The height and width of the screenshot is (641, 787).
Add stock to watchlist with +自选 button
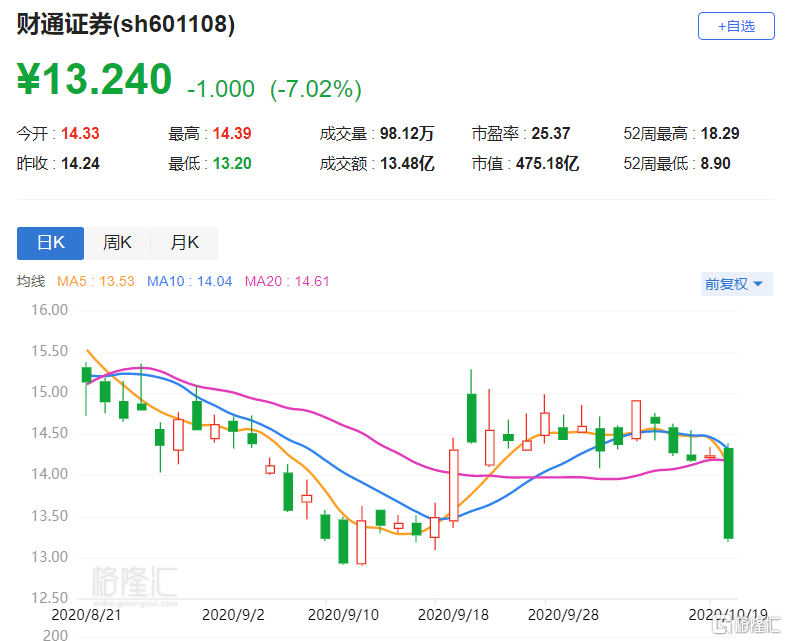point(736,26)
